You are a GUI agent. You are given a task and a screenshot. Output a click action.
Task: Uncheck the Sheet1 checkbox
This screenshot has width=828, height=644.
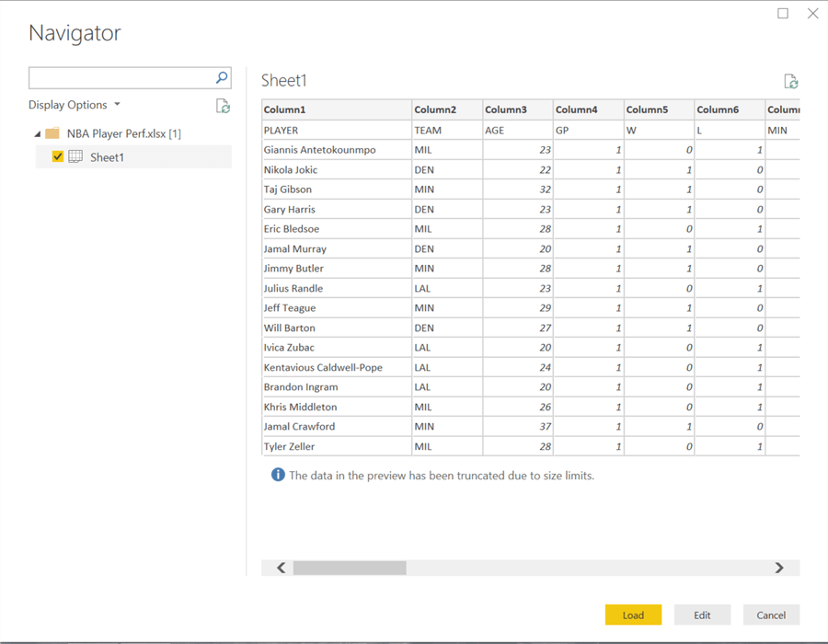(x=58, y=157)
